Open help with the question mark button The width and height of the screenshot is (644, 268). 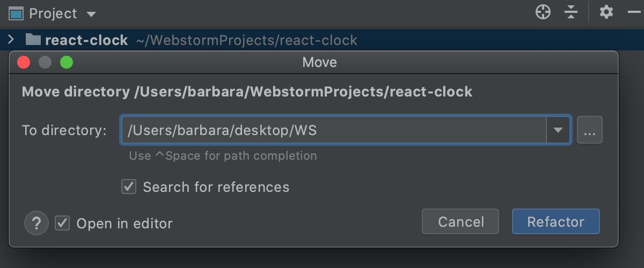36,223
